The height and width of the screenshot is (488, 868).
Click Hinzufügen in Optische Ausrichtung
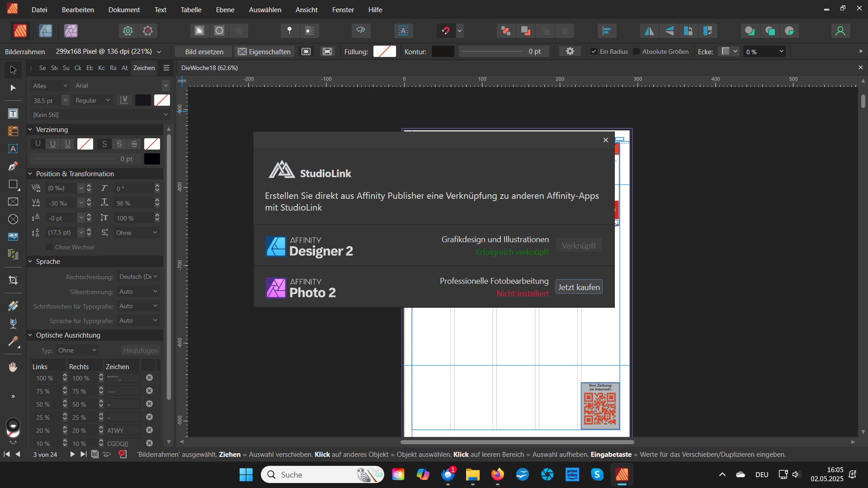coord(141,350)
